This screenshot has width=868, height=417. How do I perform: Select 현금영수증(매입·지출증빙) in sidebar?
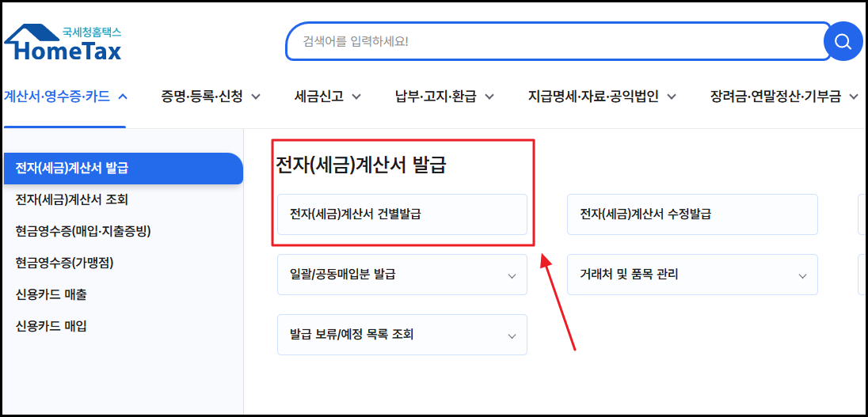(83, 231)
